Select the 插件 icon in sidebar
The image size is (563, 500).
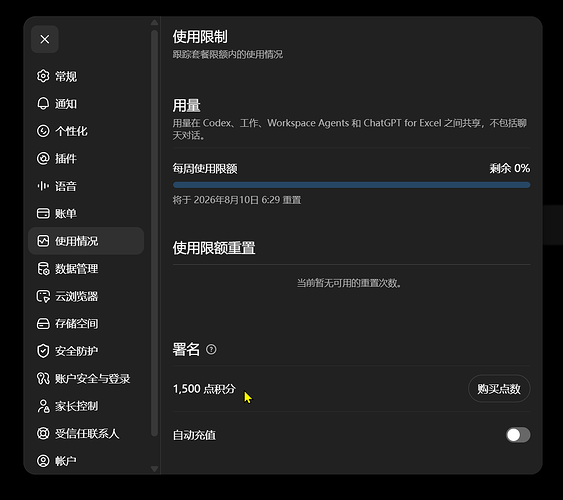pyautogui.click(x=43, y=158)
